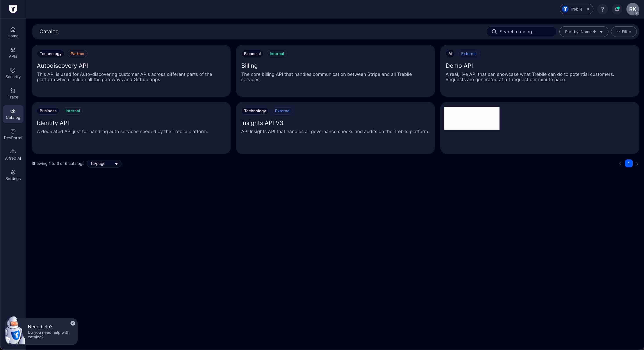Screen dimensions: 644x350
Task: Open the Home page from sidebar
Action: (x=13, y=32)
